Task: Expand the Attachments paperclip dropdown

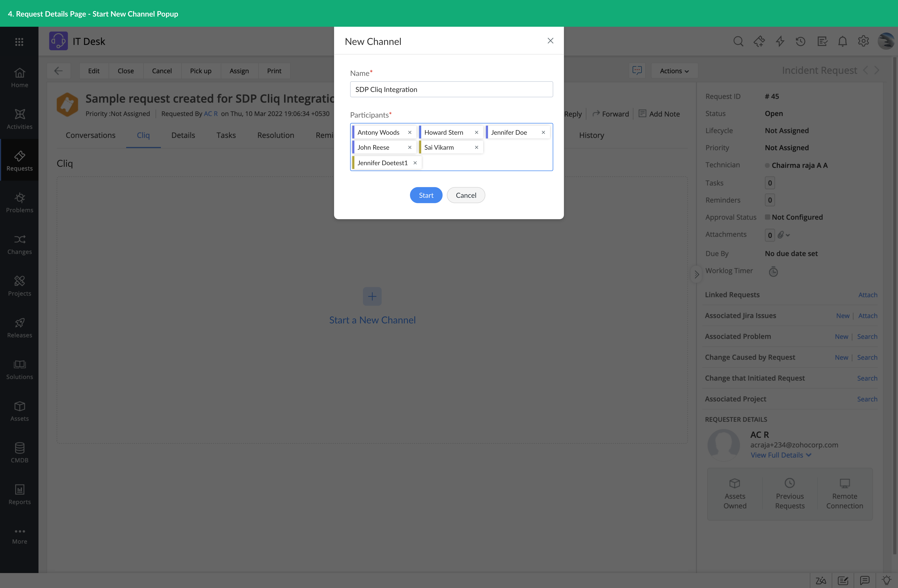Action: click(783, 235)
